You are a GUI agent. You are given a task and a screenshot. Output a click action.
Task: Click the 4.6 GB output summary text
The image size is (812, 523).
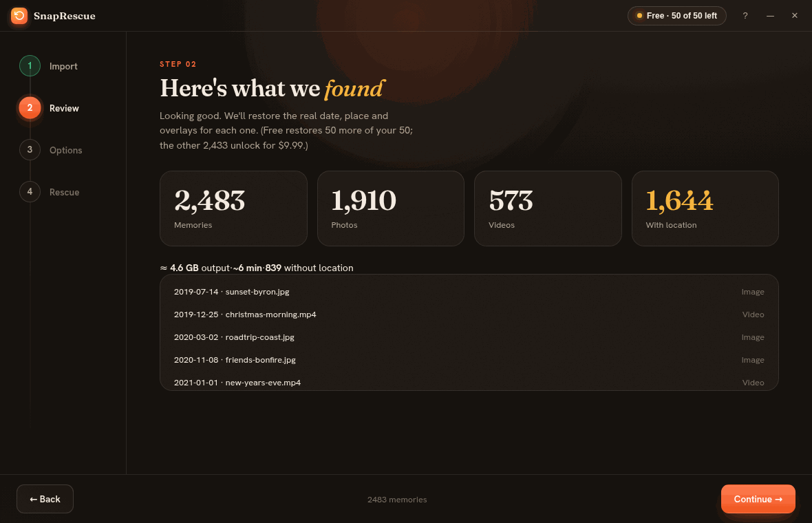coord(195,268)
